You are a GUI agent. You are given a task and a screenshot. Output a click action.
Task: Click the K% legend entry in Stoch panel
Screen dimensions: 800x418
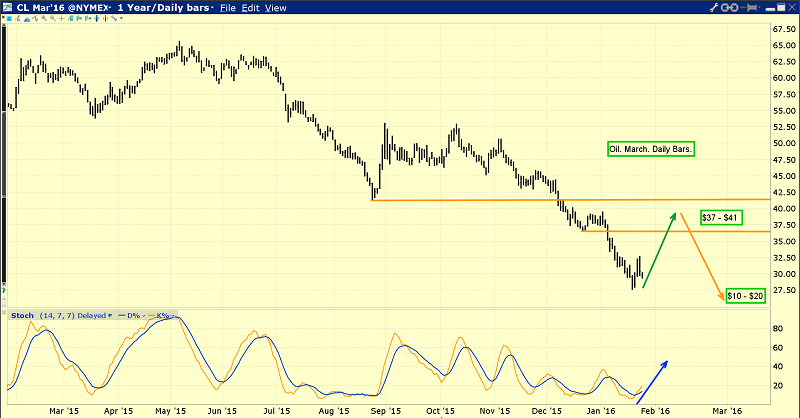pos(165,316)
